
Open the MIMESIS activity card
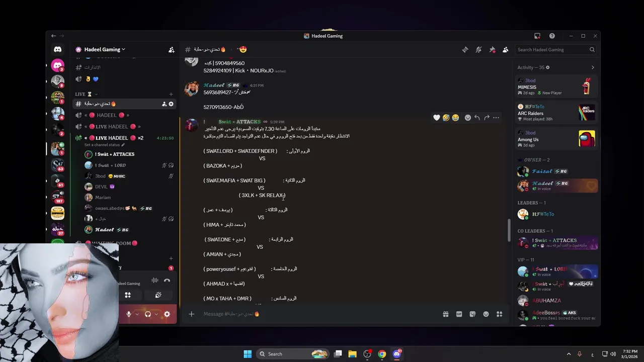tap(557, 86)
